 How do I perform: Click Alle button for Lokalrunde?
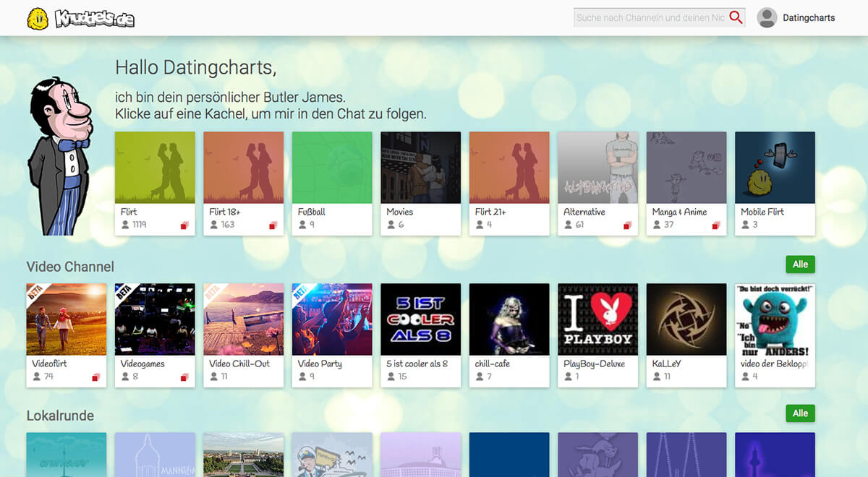[800, 413]
